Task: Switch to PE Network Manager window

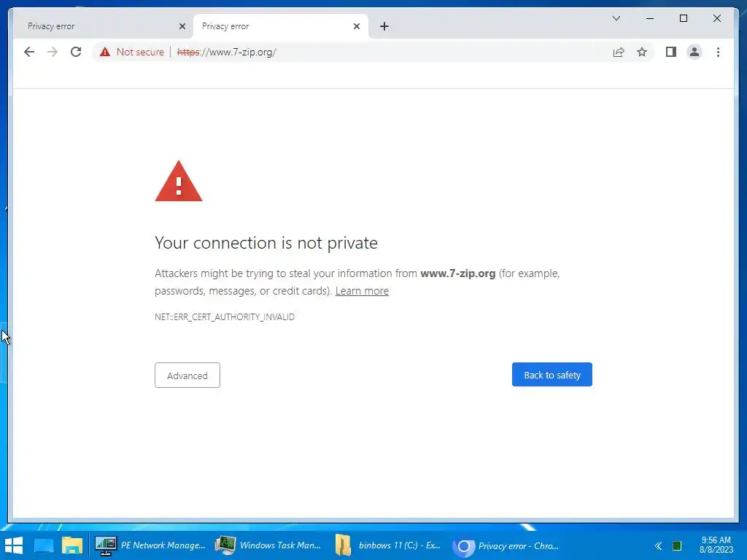Action: click(x=150, y=545)
